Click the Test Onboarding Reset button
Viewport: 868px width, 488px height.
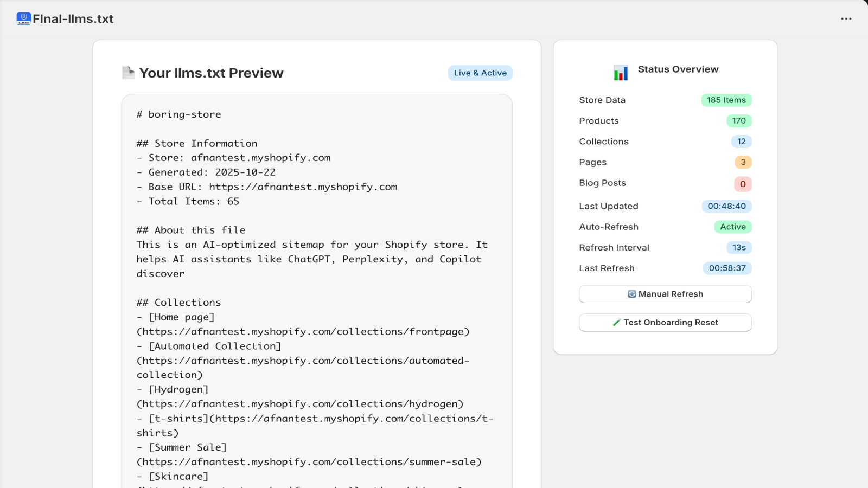coord(665,322)
